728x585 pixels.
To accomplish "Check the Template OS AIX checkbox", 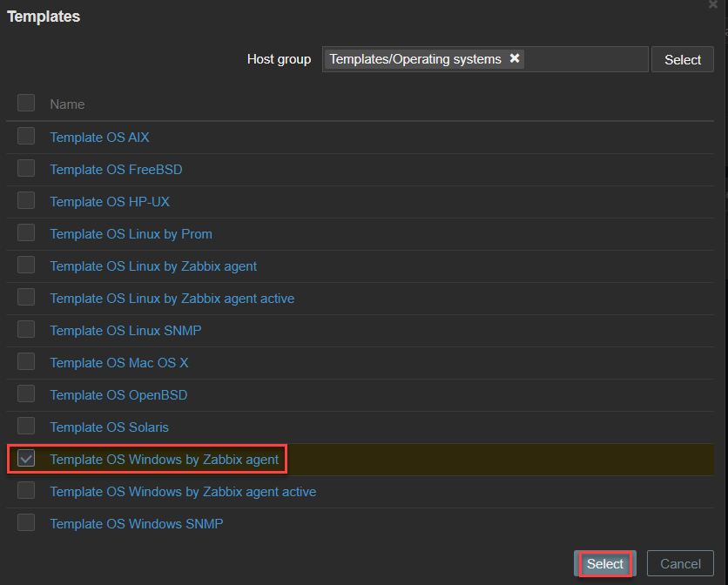I will click(25, 135).
